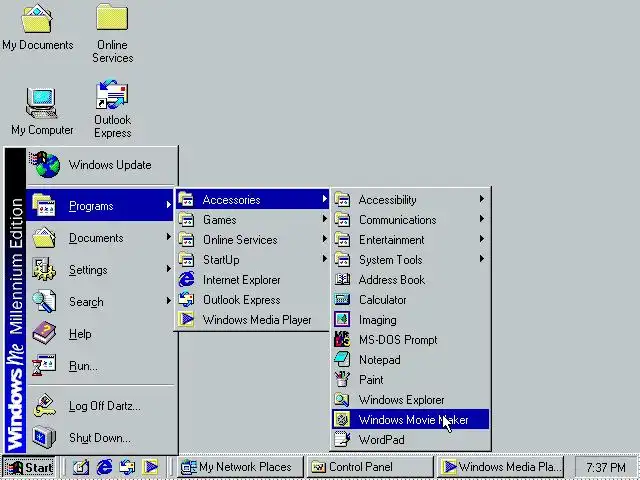
Task: Choose the Documents entry in Start menu
Action: pos(100,238)
